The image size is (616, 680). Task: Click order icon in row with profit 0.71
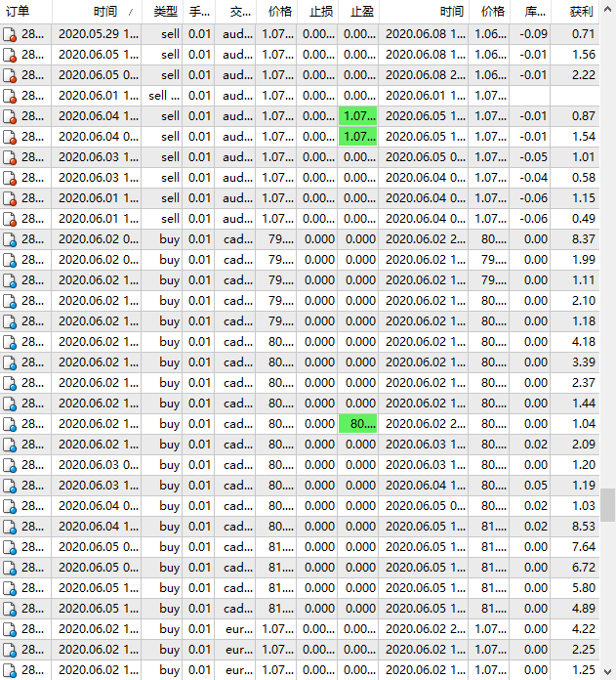pyautogui.click(x=10, y=34)
